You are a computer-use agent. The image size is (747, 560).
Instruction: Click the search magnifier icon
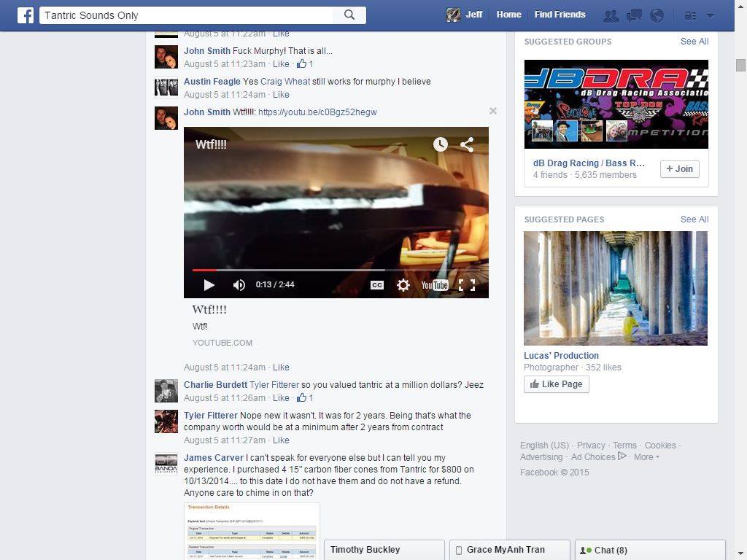[x=349, y=15]
